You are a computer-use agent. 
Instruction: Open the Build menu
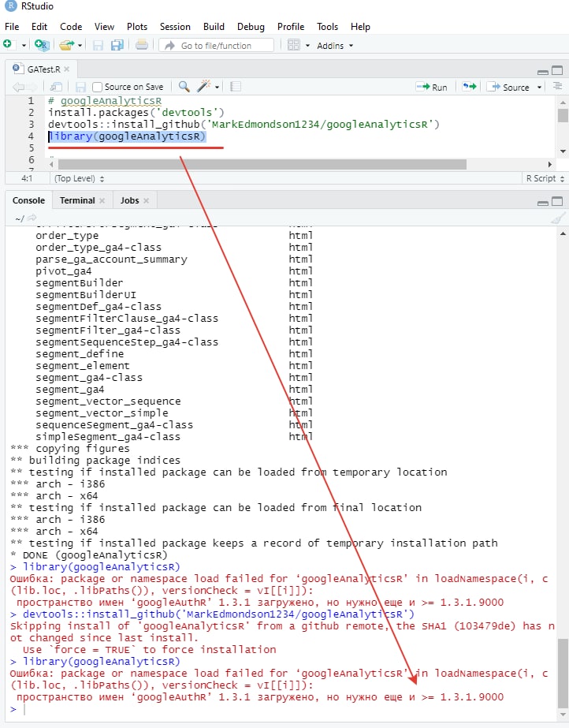(x=214, y=27)
